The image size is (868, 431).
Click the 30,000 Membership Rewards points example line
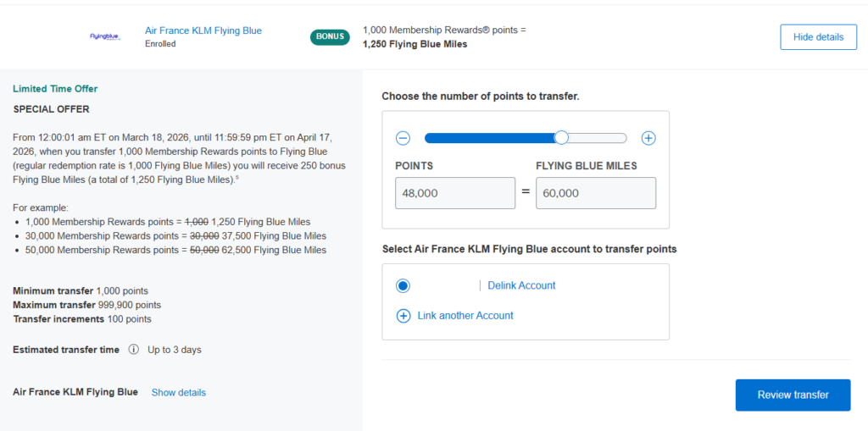[x=175, y=235]
